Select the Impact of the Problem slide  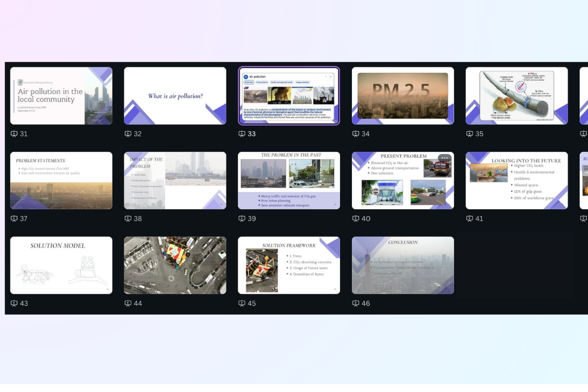[x=175, y=181]
